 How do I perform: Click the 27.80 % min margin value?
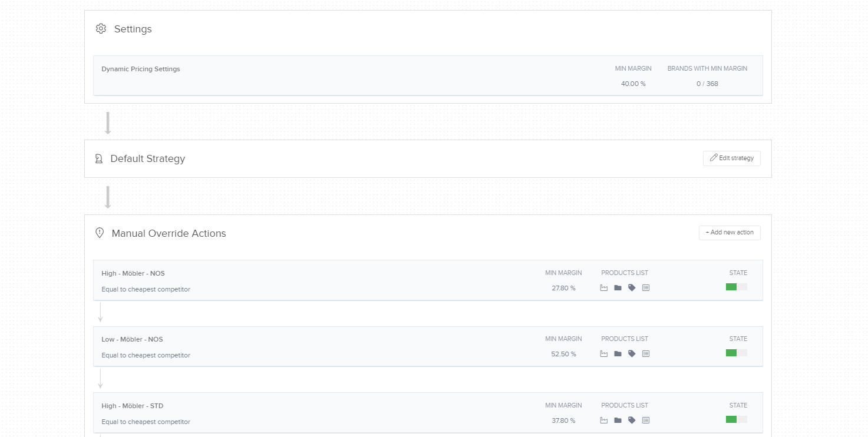(563, 288)
